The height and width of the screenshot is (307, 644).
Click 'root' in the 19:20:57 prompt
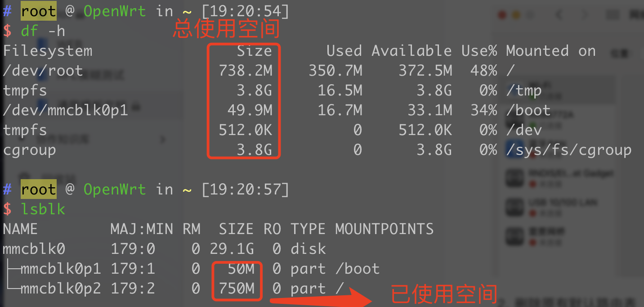39,190
